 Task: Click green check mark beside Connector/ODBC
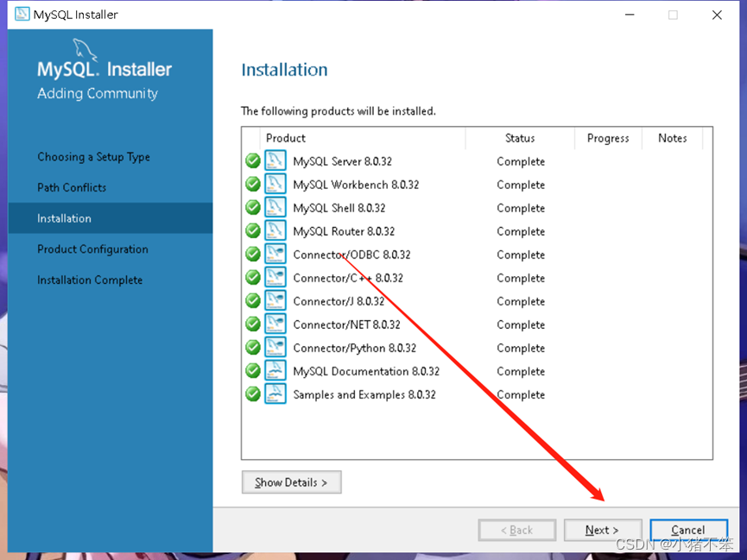252,255
